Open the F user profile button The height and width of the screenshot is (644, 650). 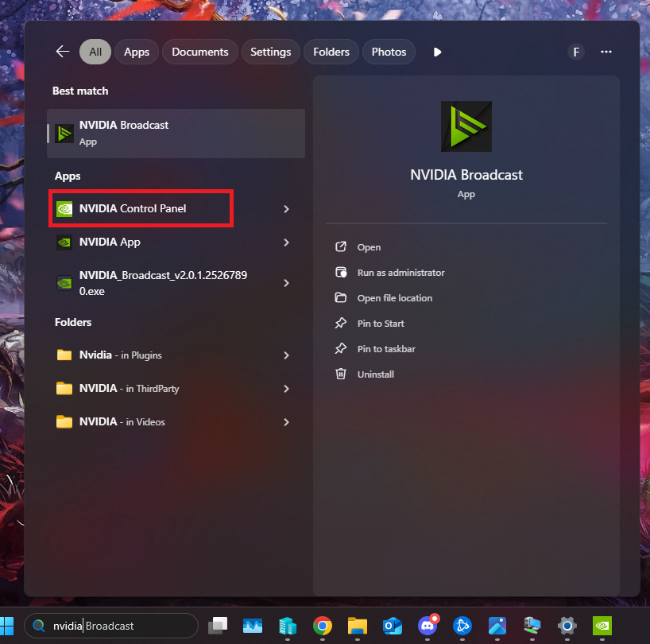(576, 52)
